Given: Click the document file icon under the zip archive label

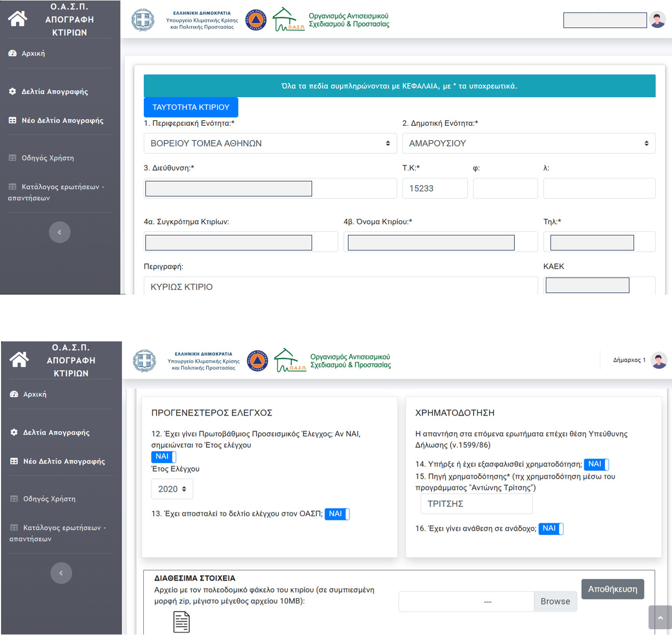Looking at the screenshot, I should click(x=181, y=622).
